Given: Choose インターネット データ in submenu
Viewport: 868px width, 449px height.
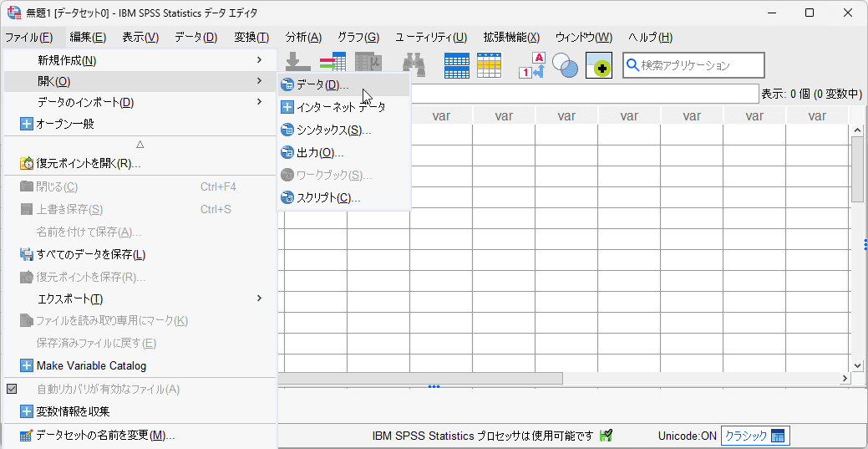Looking at the screenshot, I should click(343, 107).
